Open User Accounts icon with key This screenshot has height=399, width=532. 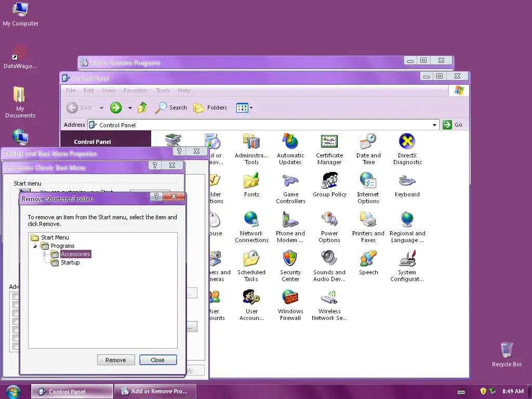(x=251, y=305)
